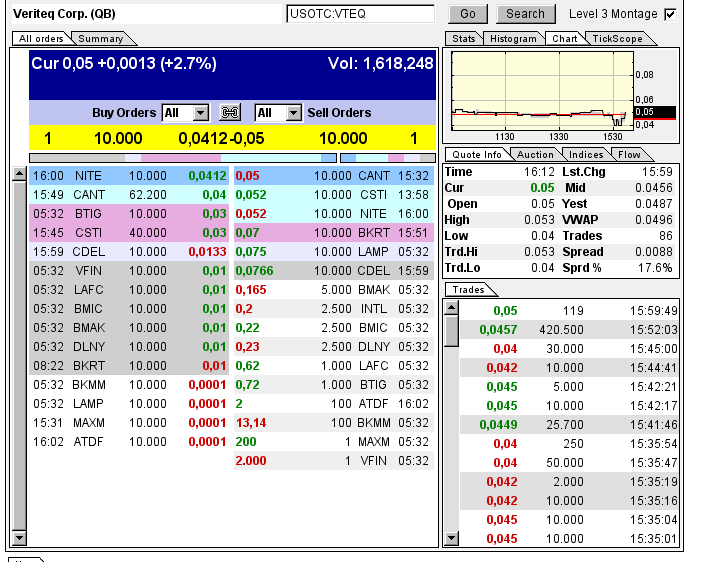
Task: Toggle the Level 3 Montage checkbox
Action: pos(670,14)
